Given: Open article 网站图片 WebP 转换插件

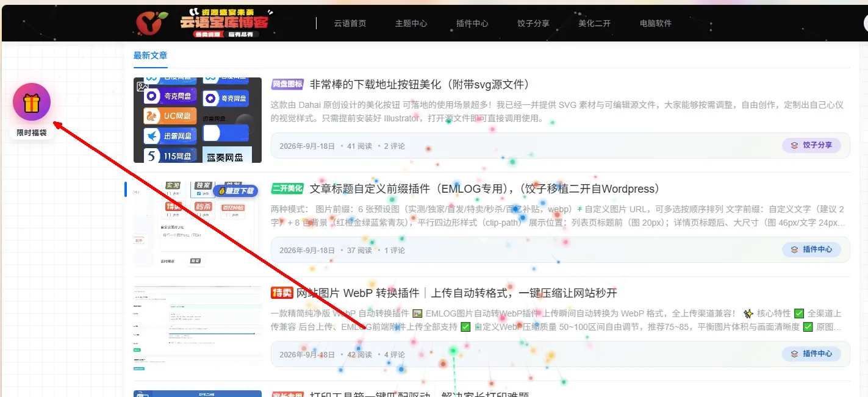Looking at the screenshot, I should point(457,293).
